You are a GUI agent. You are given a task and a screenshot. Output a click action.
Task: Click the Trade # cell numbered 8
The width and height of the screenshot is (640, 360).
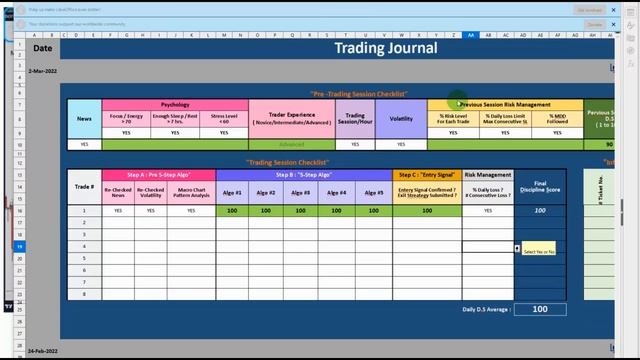84,294
